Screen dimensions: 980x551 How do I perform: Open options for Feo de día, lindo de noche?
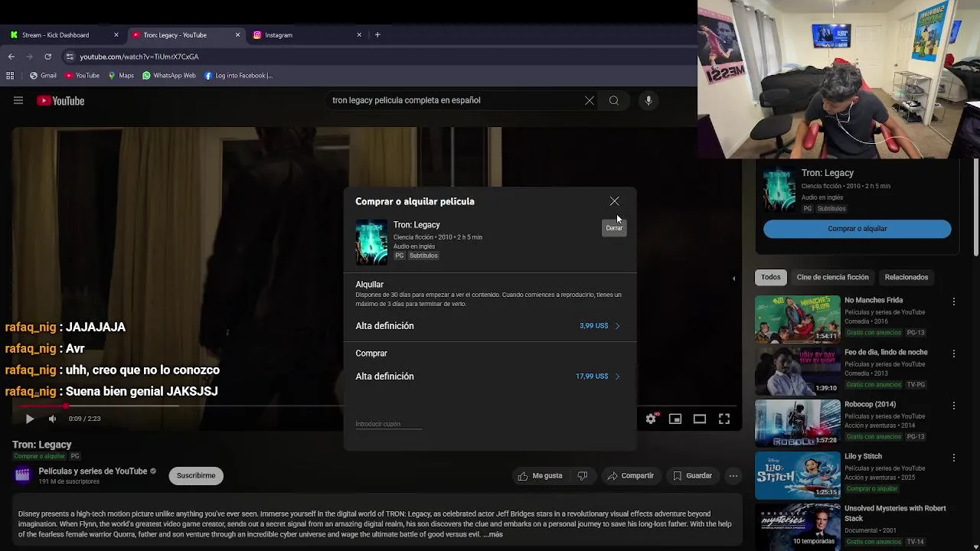coord(954,354)
